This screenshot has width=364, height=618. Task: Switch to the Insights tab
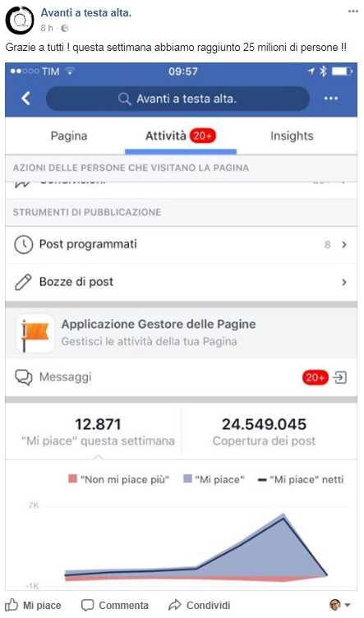pyautogui.click(x=292, y=136)
